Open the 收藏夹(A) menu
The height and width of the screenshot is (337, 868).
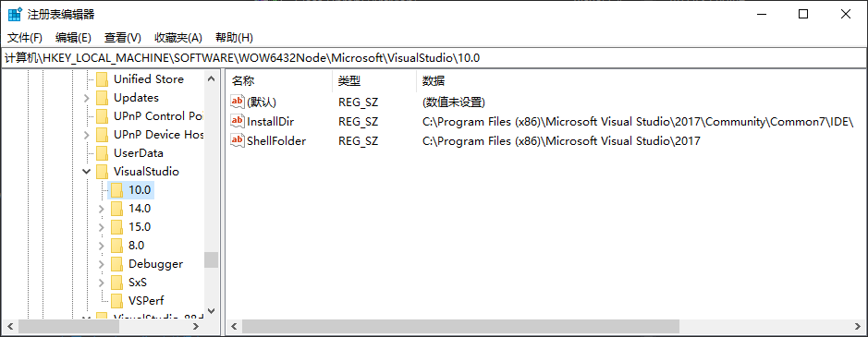178,38
